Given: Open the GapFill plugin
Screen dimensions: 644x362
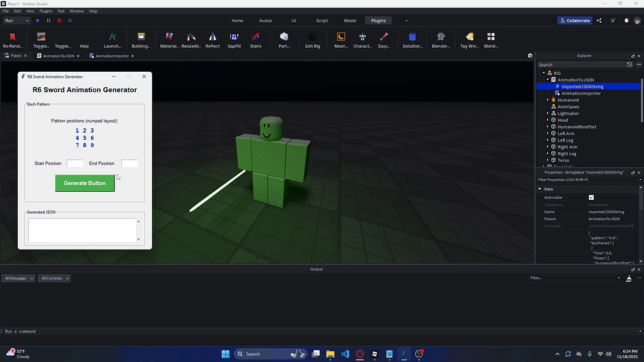Looking at the screenshot, I should coord(233,39).
